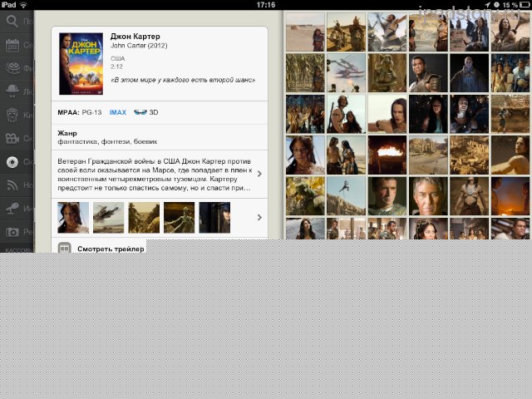Tap the blue IMAX label
The height and width of the screenshot is (399, 532).
coord(118,112)
